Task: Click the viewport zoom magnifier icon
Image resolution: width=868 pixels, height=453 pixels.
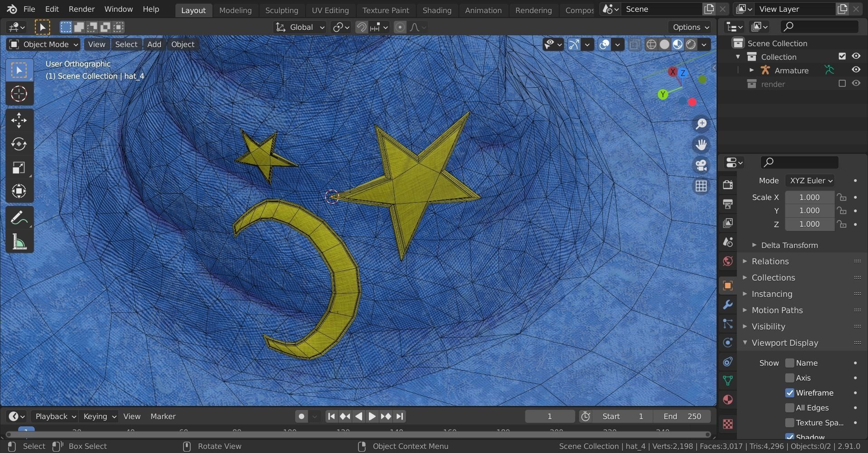Action: click(x=701, y=124)
